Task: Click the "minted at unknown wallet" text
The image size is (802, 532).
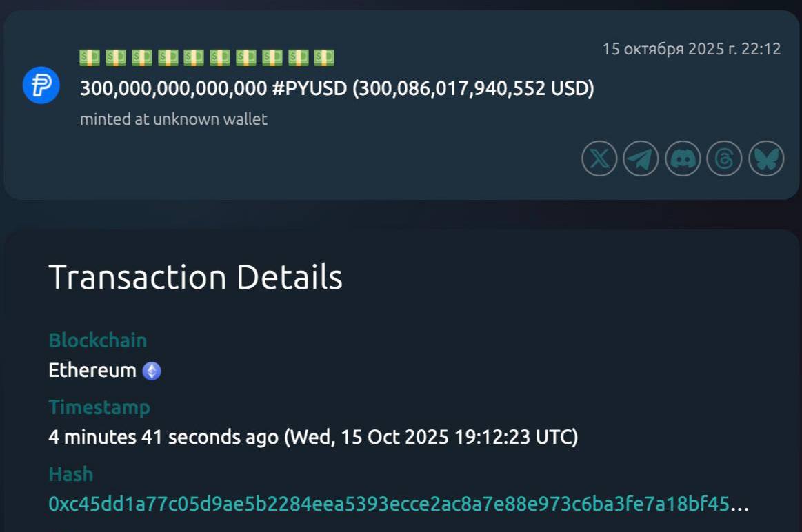Action: coord(174,119)
